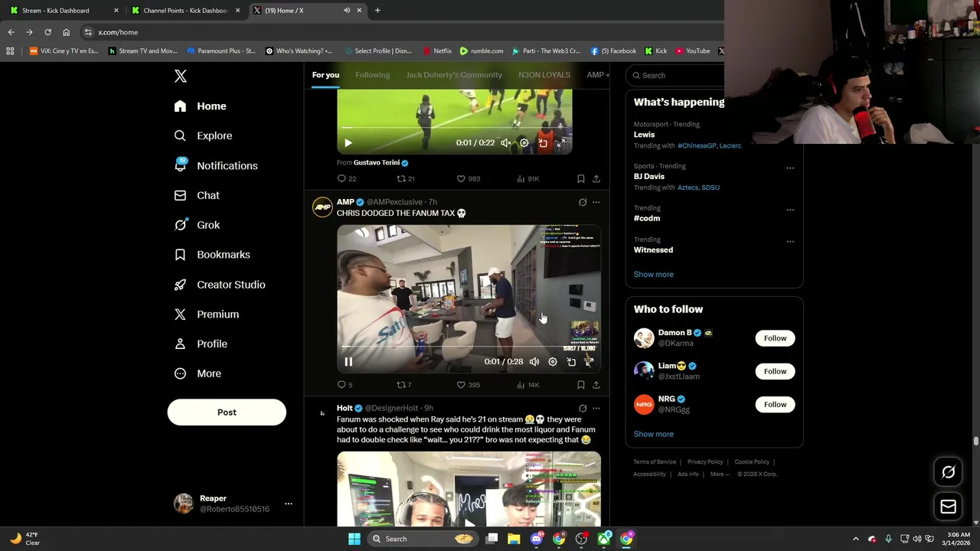Open settings gear on Gustavo Terini video

click(x=524, y=143)
